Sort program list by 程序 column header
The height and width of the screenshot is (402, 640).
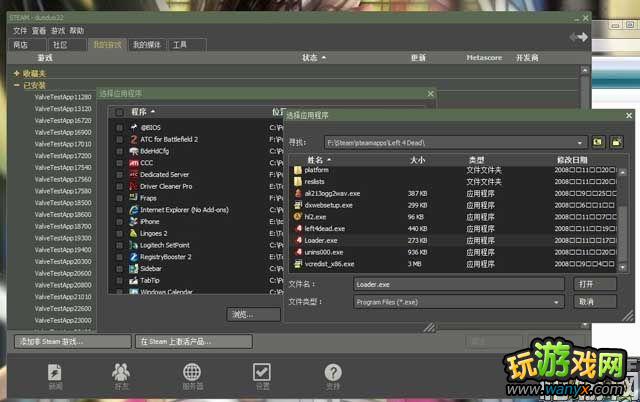143,111
